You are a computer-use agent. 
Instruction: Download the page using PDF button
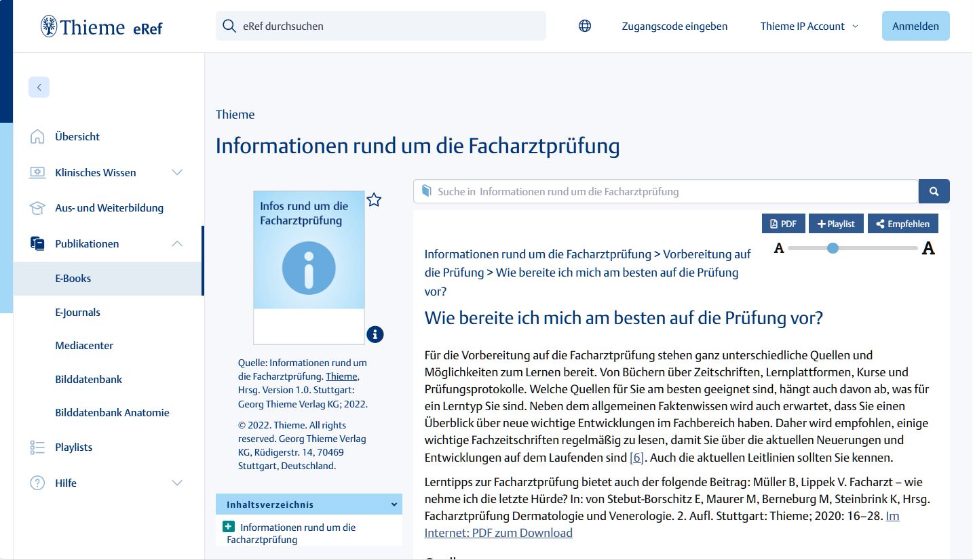783,224
